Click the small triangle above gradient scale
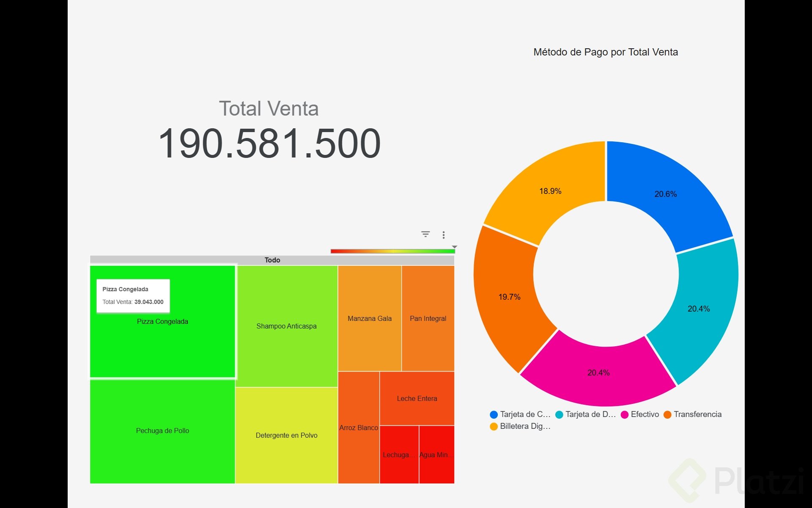The image size is (812, 508). (x=454, y=247)
